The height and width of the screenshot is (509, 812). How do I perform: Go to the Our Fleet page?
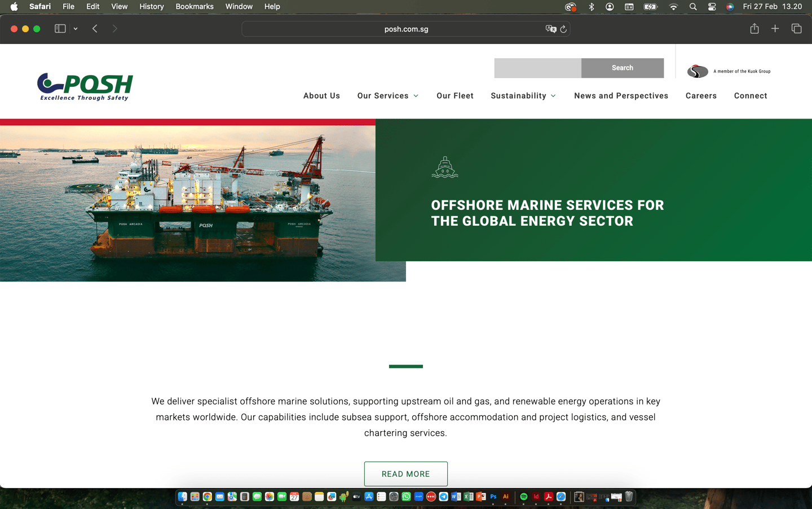pyautogui.click(x=454, y=96)
